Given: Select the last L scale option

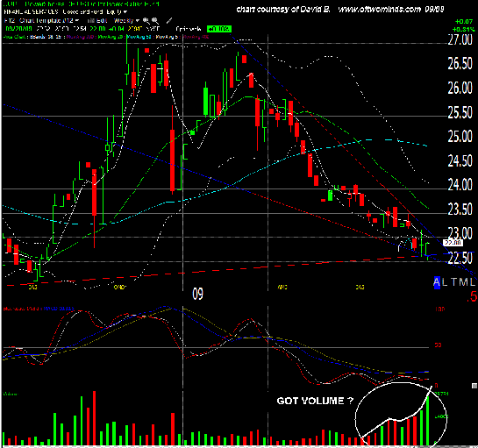Looking at the screenshot, I should click(472, 282).
